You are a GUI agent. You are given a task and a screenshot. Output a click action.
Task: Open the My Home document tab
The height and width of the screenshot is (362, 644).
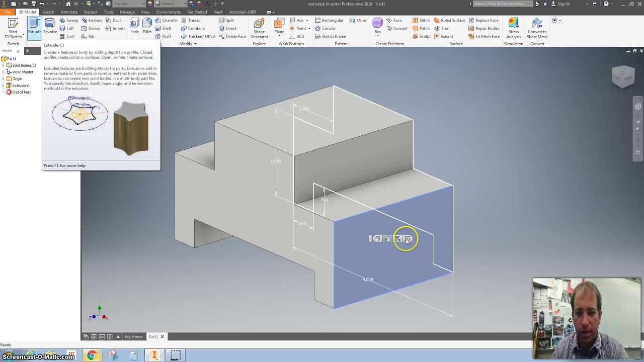click(134, 337)
